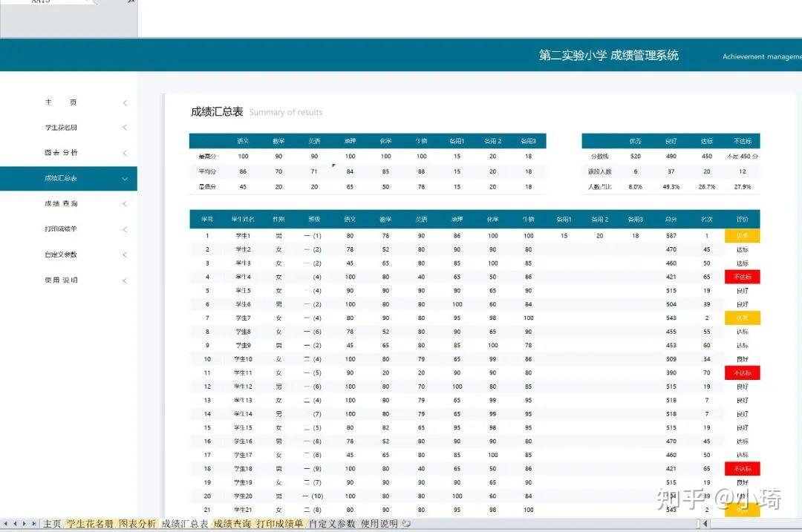Expand chevron next to sidebar 主页

pos(125,102)
